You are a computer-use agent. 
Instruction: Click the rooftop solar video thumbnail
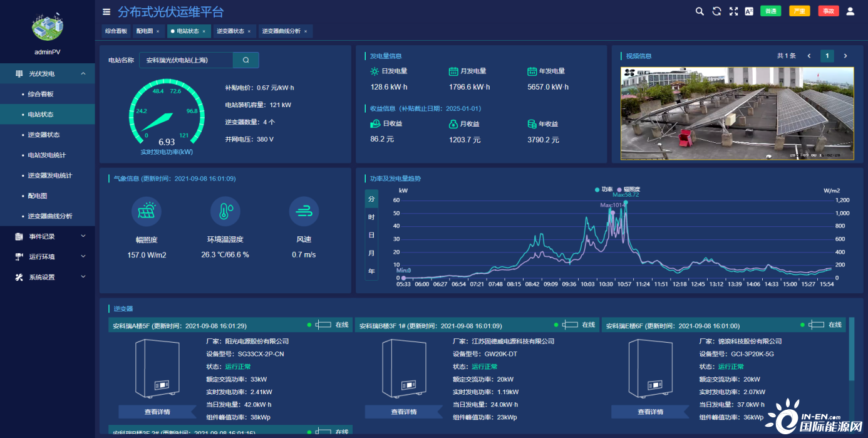[x=737, y=113]
